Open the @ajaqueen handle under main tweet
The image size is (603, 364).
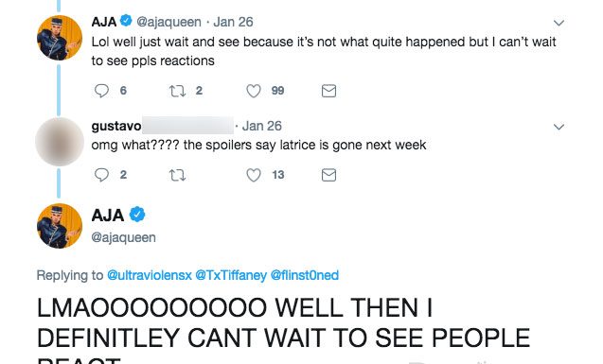pyautogui.click(x=123, y=237)
